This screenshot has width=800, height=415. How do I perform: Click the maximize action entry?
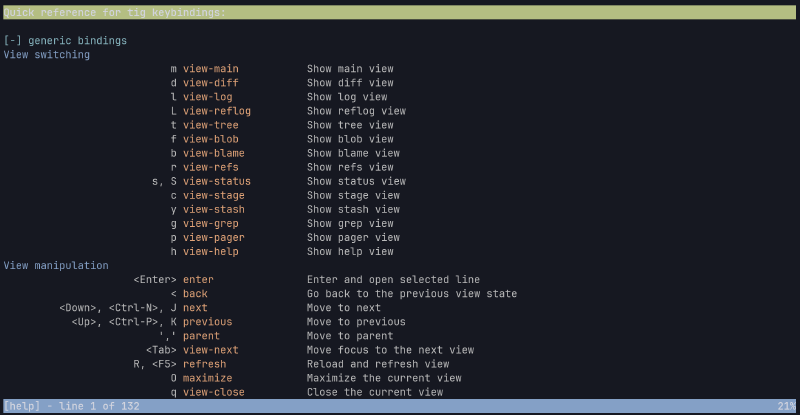coord(207,378)
